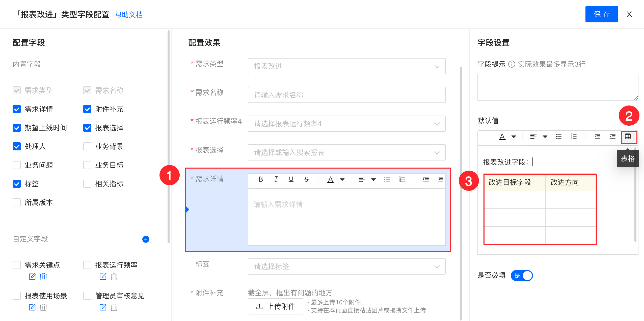Toggle Underline in 需求详情 toolbar
This screenshot has height=321, width=644.
pyautogui.click(x=291, y=179)
